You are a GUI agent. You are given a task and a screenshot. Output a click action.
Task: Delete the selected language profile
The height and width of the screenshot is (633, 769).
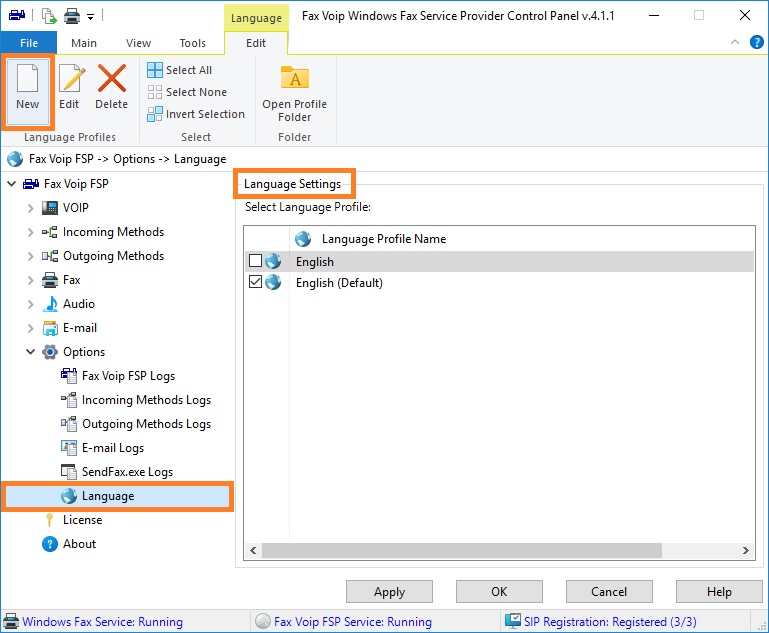[x=111, y=87]
